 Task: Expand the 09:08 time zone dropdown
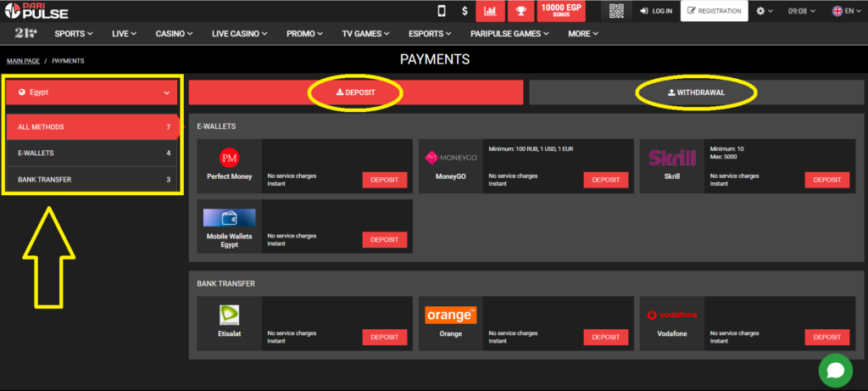801,11
